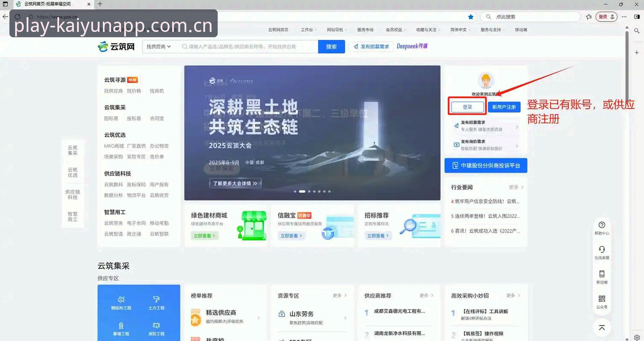644x341 pixels.
Task: Add sidebar item with plus icon
Action: (x=637, y=52)
